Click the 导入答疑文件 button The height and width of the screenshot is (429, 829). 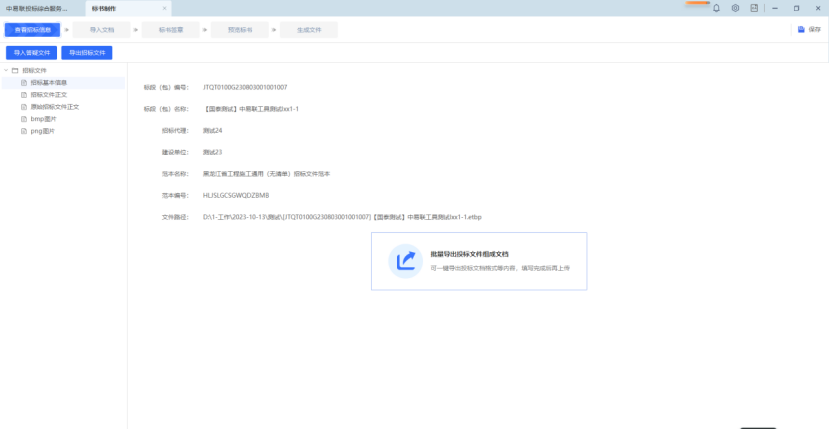click(x=31, y=52)
